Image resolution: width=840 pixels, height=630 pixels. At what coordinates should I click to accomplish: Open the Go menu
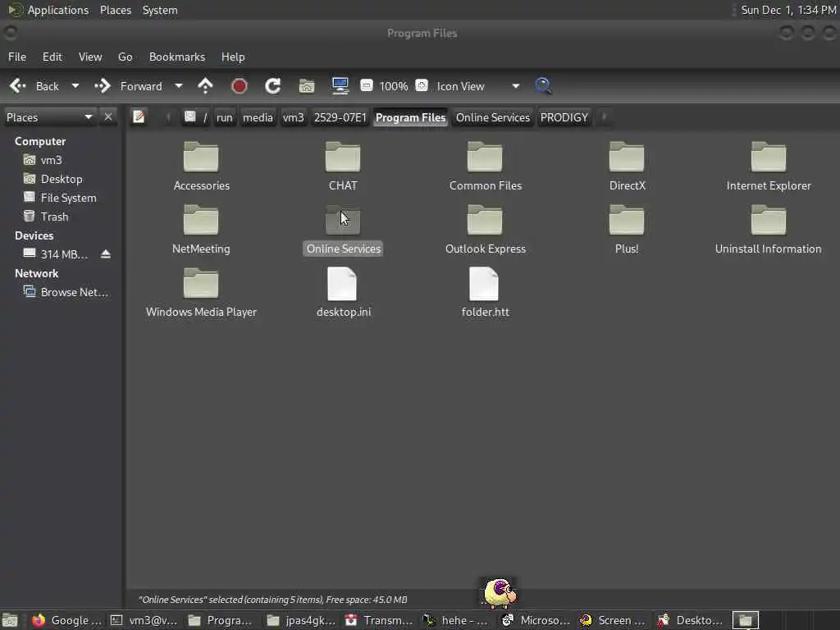pyautogui.click(x=125, y=57)
